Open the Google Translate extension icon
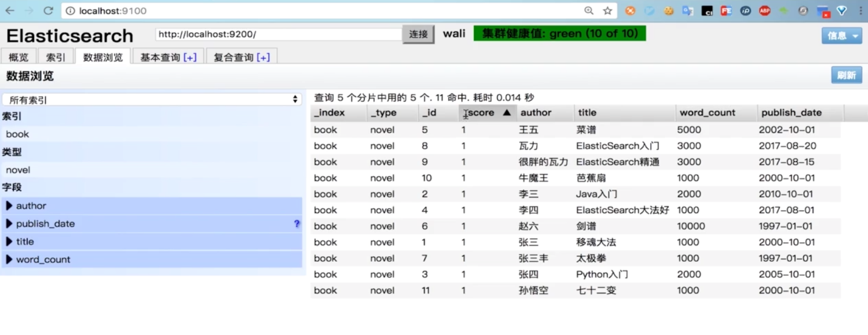This screenshot has width=868, height=335. [x=688, y=10]
